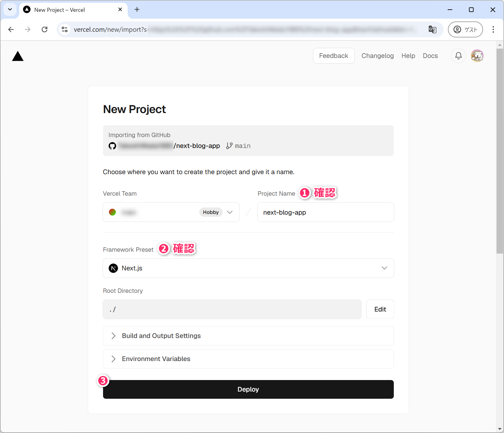
Task: Click the Deploy button
Action: 248,389
